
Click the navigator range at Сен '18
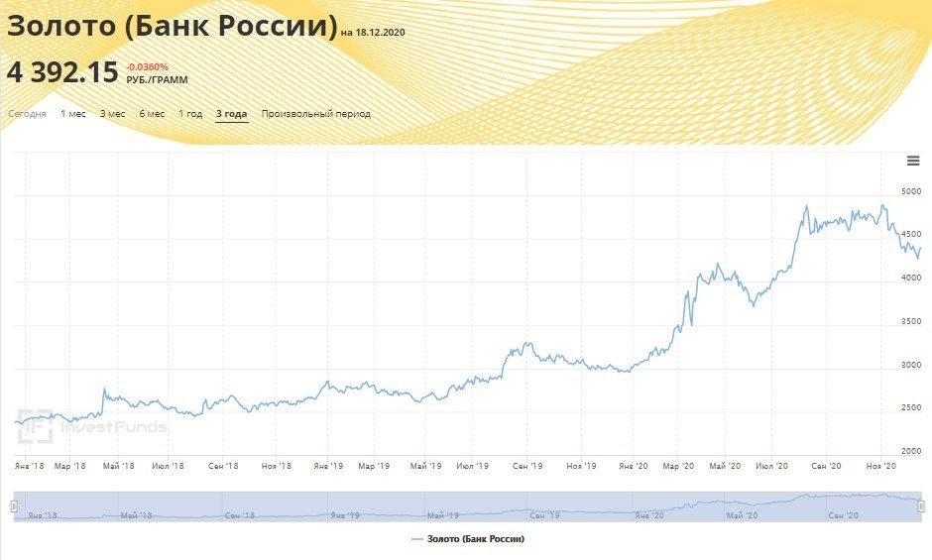click(239, 515)
